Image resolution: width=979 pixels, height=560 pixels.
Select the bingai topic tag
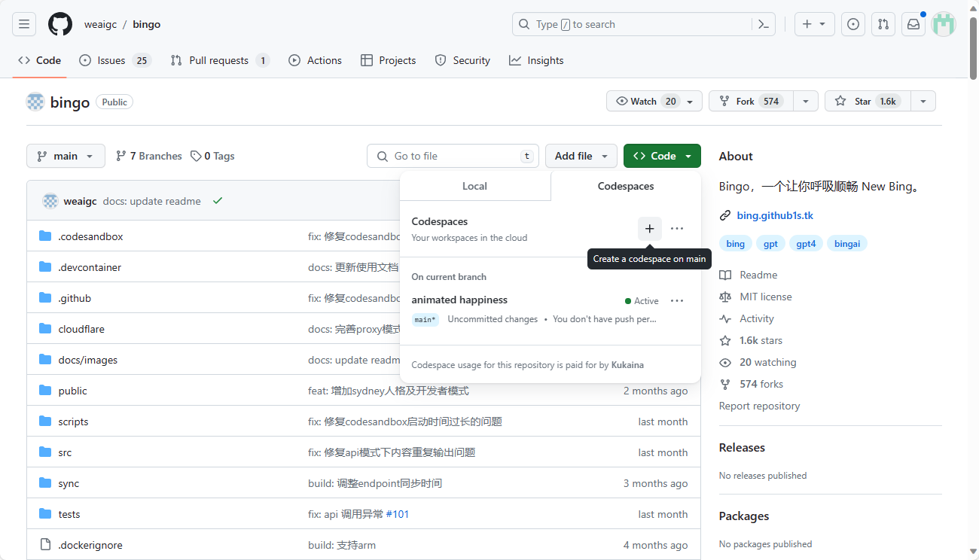point(847,243)
